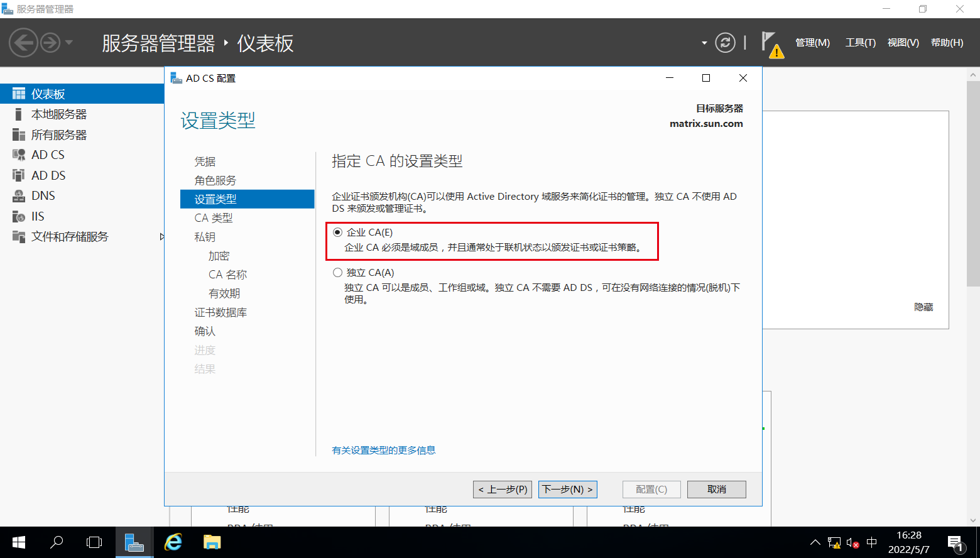Go to 私钥 step in wizard
The height and width of the screenshot is (558, 980).
pyautogui.click(x=205, y=237)
